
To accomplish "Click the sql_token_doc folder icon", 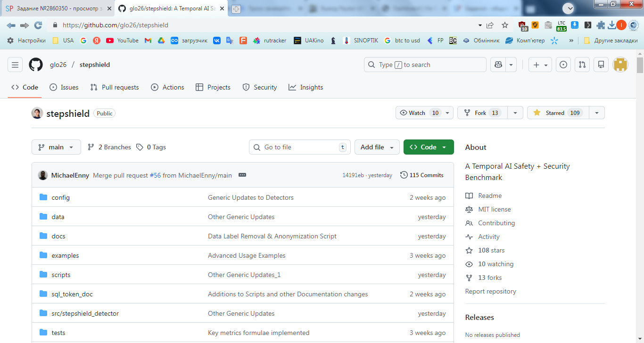I will click(x=44, y=294).
